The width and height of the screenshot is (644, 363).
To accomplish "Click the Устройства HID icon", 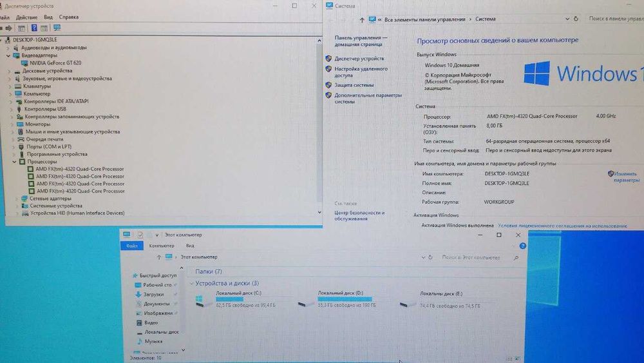I will point(26,213).
